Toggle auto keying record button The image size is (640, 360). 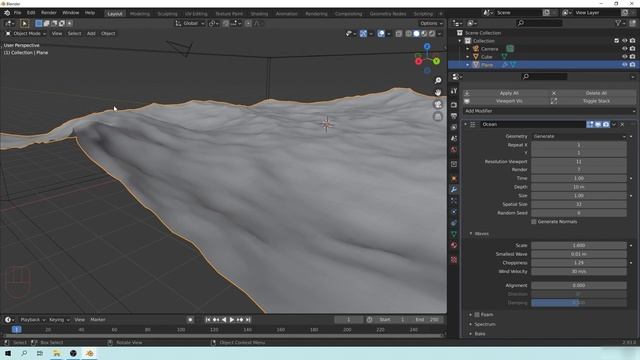190,320
